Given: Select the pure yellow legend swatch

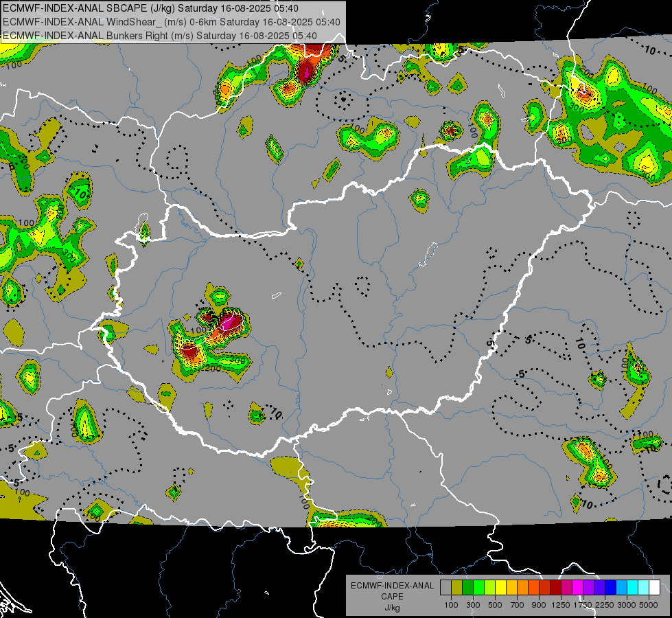Looking at the screenshot, I should coord(500,587).
